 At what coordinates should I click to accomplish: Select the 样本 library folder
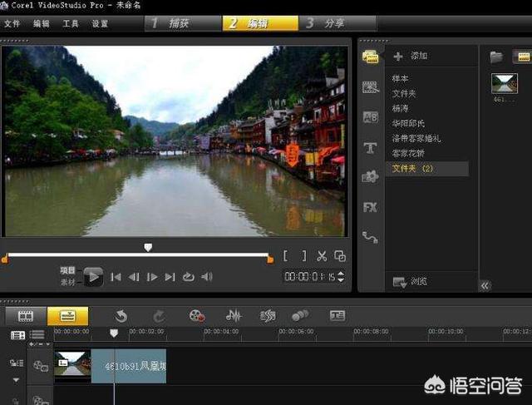coord(400,78)
